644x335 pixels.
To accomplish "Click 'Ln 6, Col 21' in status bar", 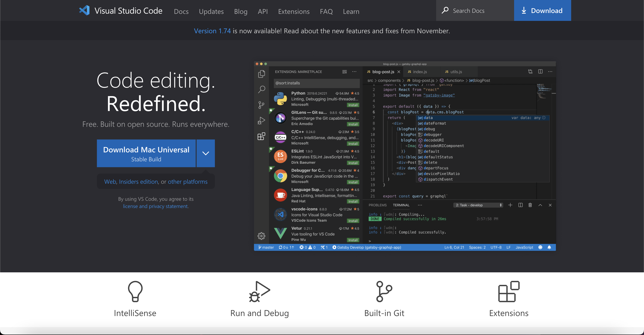I will click(454, 247).
